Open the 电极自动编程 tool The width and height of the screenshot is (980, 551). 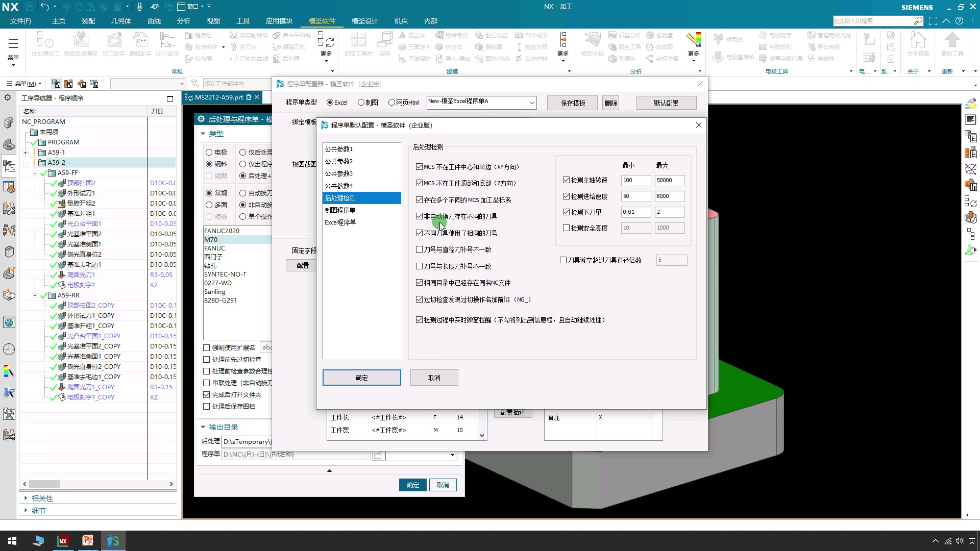click(x=80, y=43)
